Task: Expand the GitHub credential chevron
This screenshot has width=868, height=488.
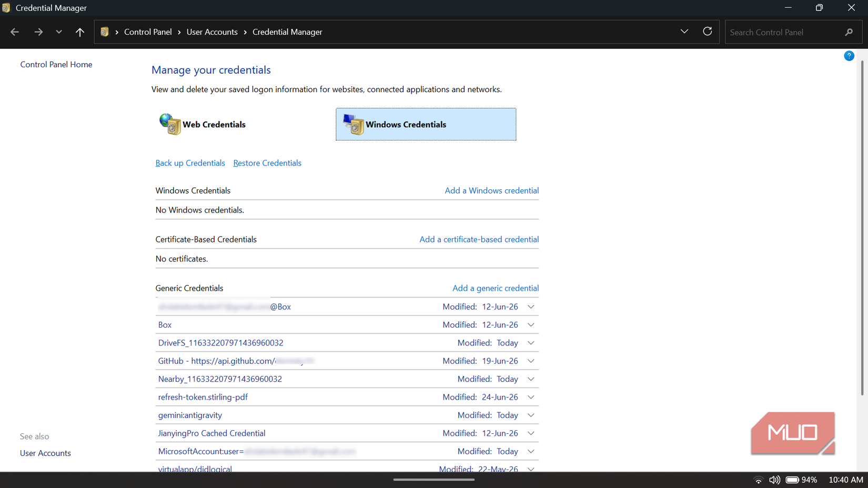Action: click(531, 361)
